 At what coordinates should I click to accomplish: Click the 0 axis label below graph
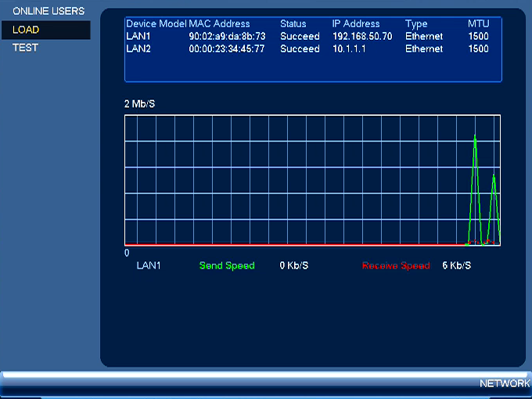click(127, 253)
